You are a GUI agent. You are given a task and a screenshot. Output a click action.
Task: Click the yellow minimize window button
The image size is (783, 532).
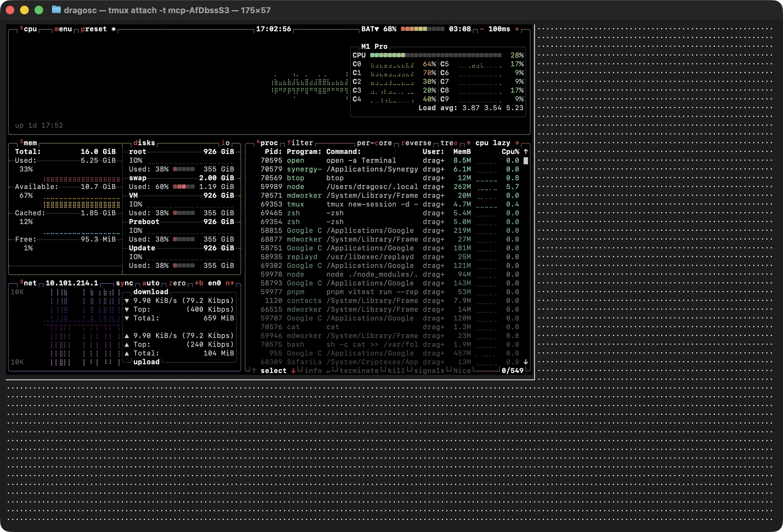24,10
